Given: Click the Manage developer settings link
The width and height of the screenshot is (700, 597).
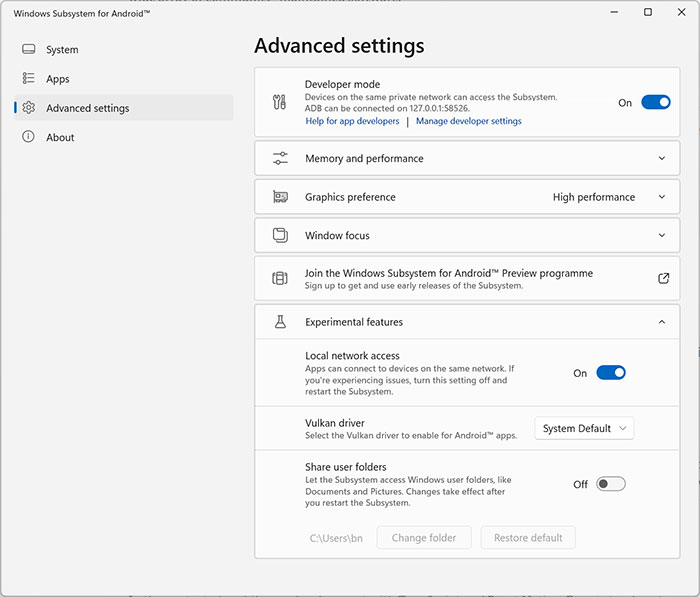Looking at the screenshot, I should click(468, 121).
